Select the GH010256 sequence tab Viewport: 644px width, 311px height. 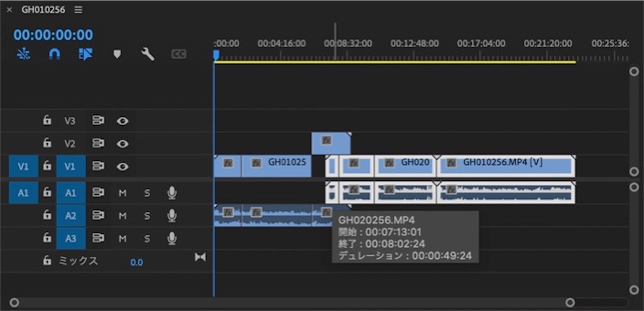[43, 10]
